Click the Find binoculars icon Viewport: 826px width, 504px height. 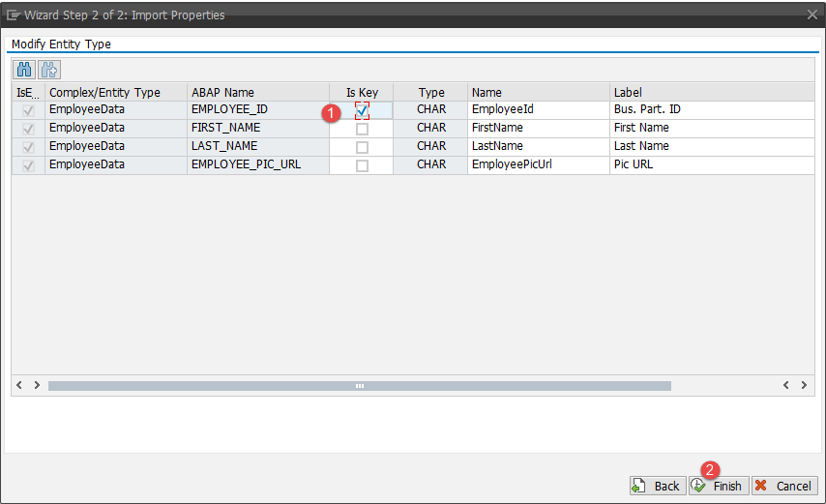(x=25, y=70)
